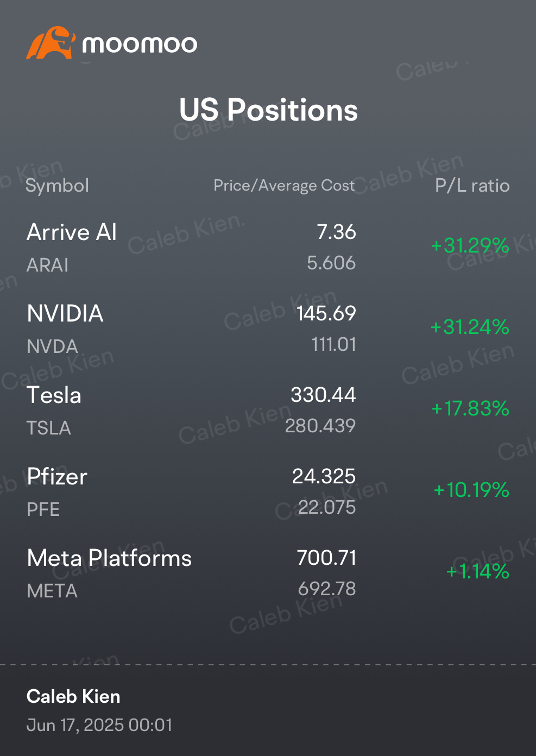Click the moomoo bull logo icon
This screenshot has width=536, height=756.
(51, 42)
